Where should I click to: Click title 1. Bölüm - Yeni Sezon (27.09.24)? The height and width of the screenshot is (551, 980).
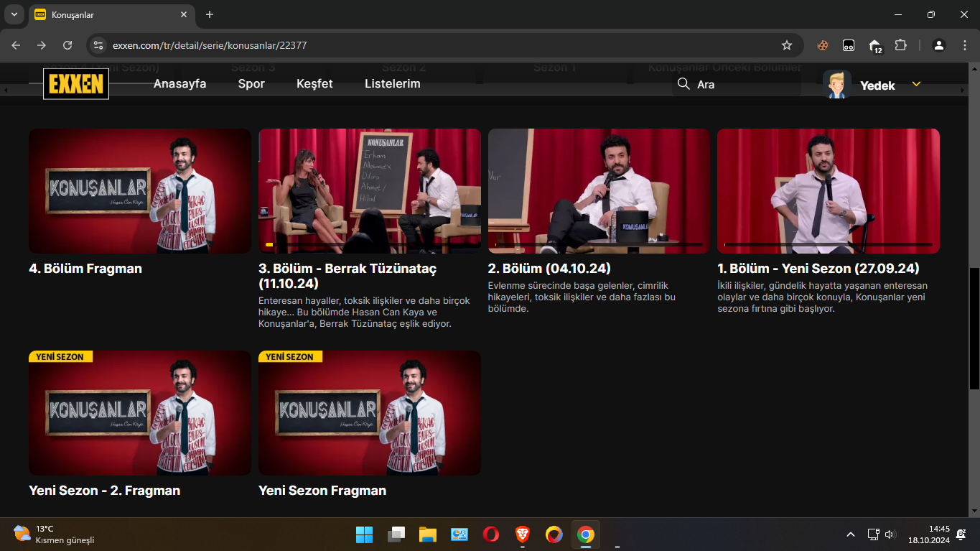(818, 269)
